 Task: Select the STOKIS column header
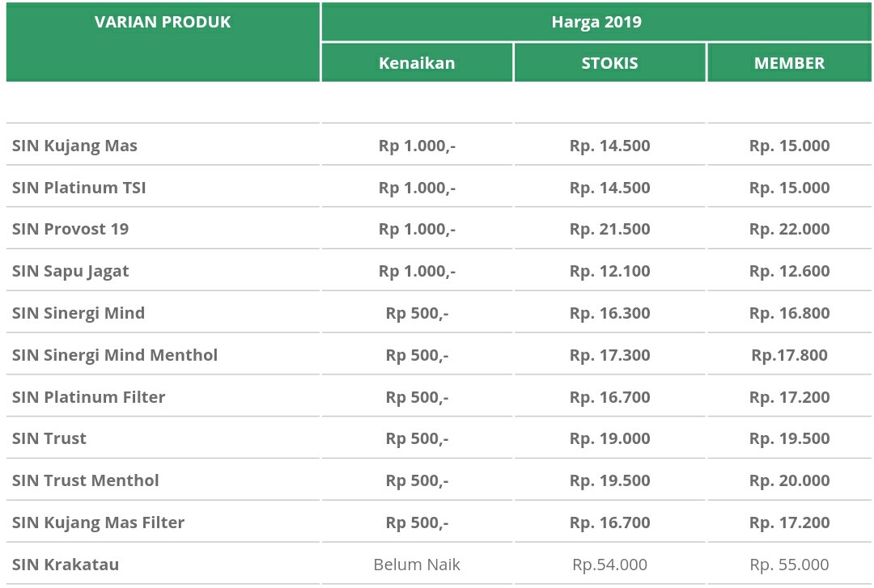(x=609, y=63)
